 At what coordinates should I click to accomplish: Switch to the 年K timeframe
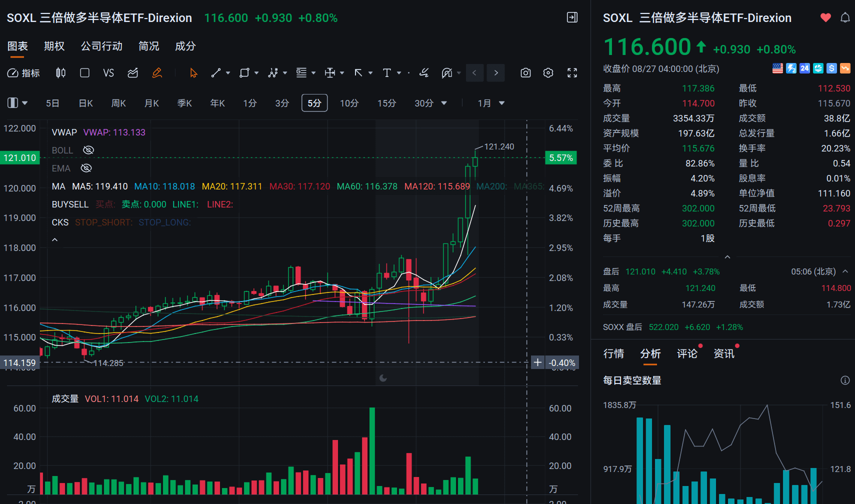(217, 103)
